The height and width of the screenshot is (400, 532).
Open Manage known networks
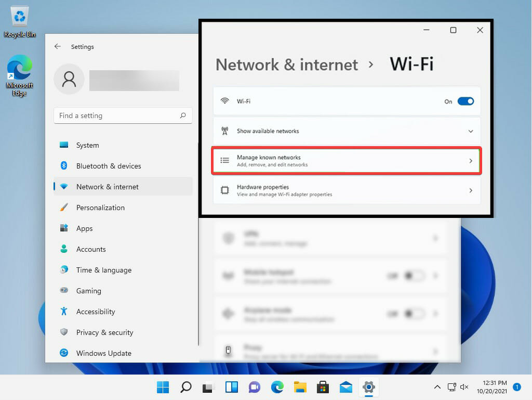(x=346, y=161)
